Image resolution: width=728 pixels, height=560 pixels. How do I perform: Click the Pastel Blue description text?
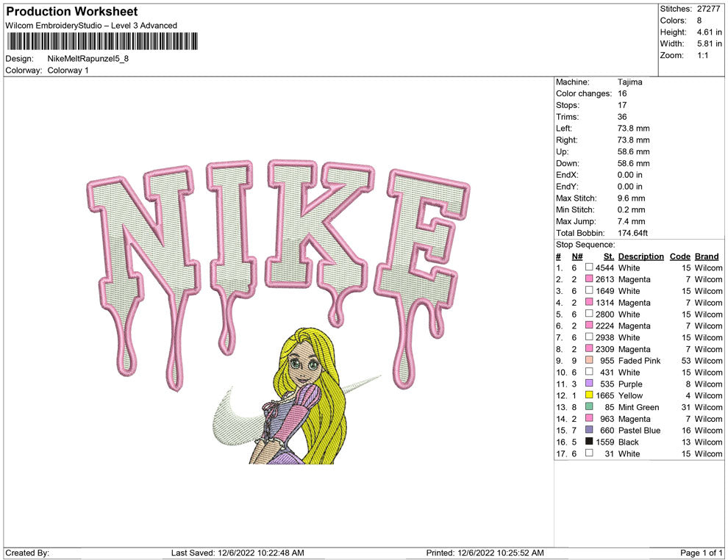click(x=639, y=430)
